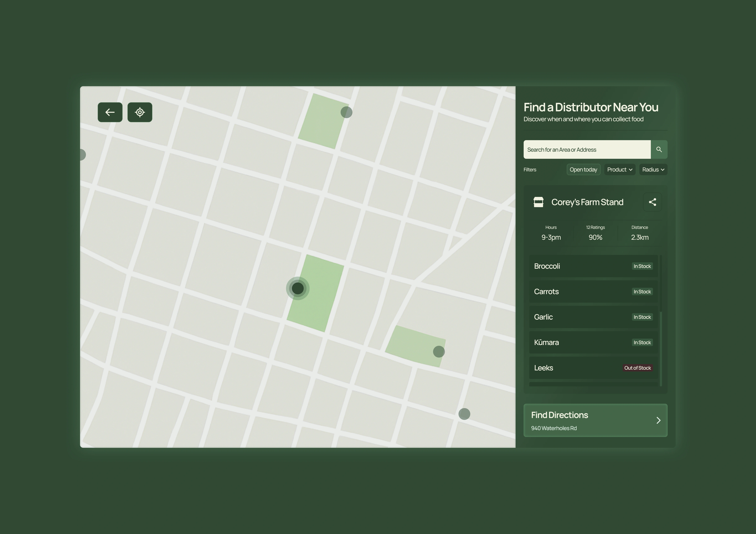Click the farm stand storefront icon
Screen dimensions: 756x534
click(x=538, y=202)
